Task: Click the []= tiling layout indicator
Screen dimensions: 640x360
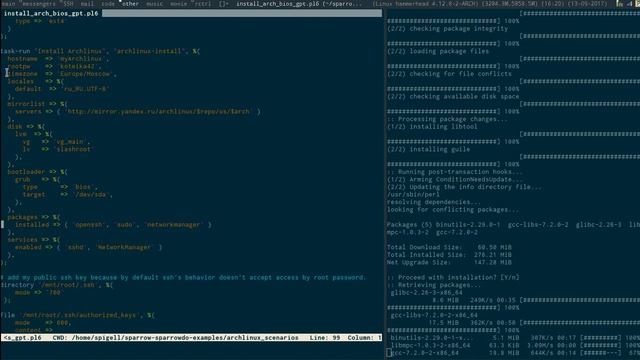Action: tap(223, 4)
